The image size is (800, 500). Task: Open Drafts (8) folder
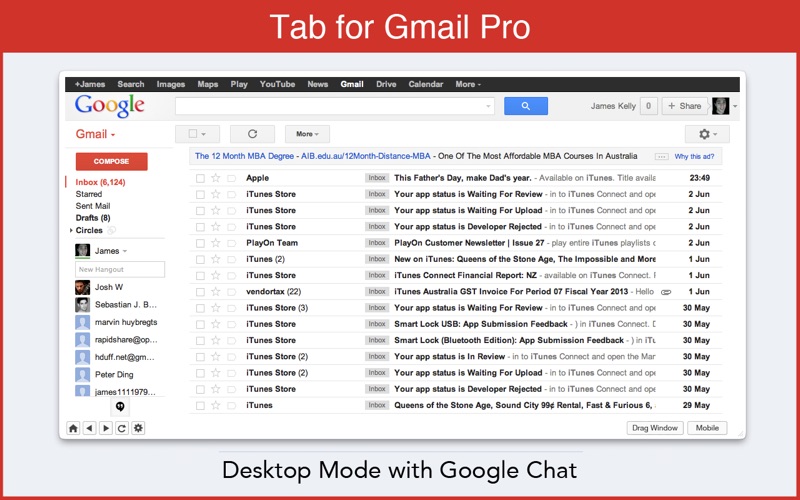point(93,218)
